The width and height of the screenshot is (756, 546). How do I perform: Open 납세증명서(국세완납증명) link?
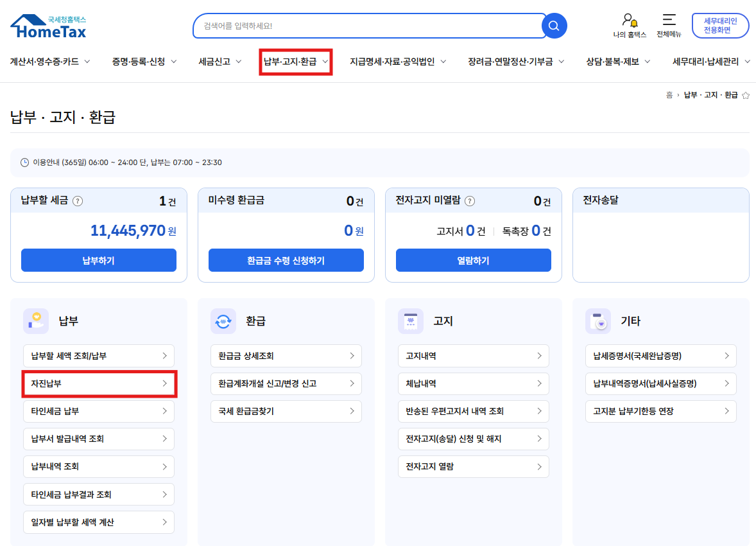pos(660,356)
